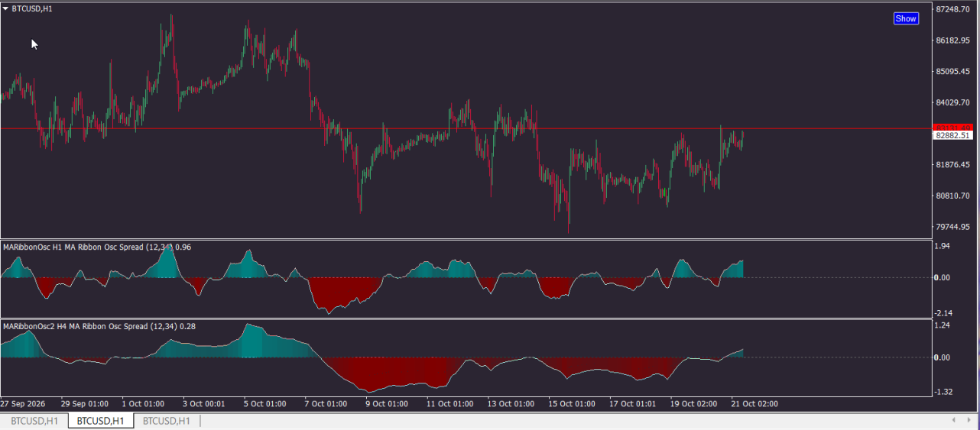Click the 5 Oct 01:00 time label
Screen dimensions: 980x430
point(264,404)
